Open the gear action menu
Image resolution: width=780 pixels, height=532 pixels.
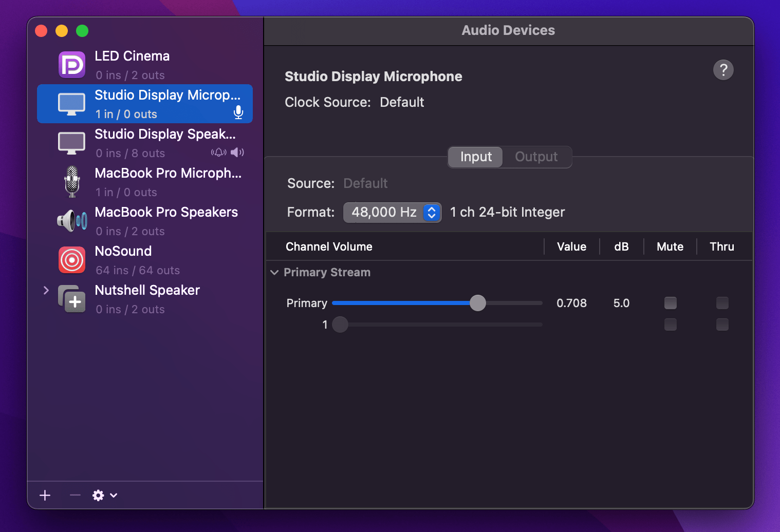click(98, 495)
